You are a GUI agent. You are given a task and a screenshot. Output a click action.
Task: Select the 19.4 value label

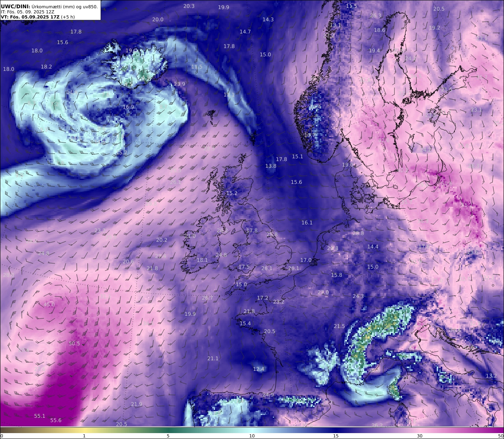pyautogui.click(x=374, y=51)
